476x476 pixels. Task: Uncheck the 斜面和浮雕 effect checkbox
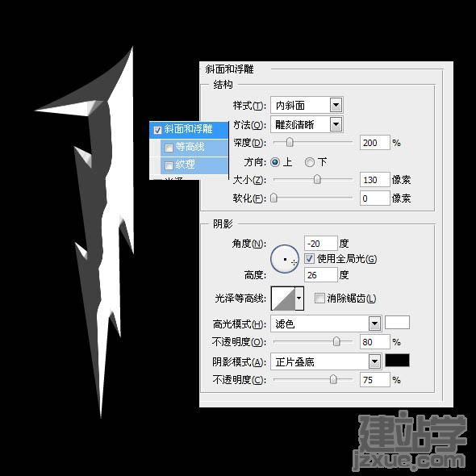point(157,130)
